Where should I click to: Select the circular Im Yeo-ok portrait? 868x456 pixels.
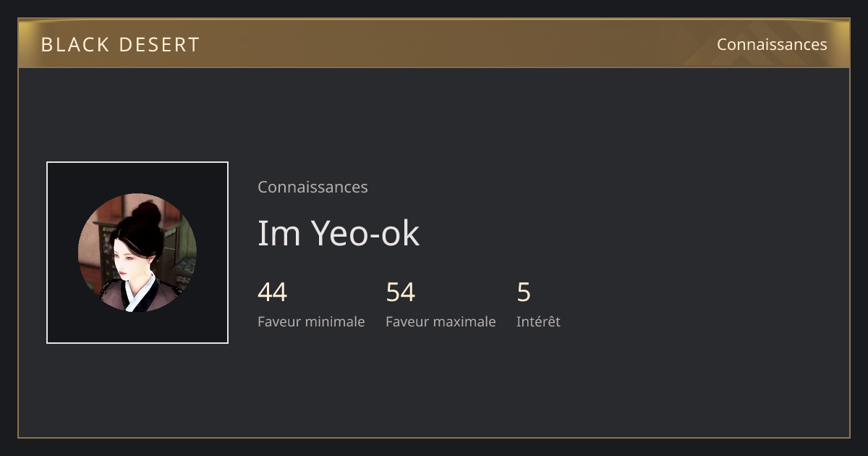click(137, 253)
